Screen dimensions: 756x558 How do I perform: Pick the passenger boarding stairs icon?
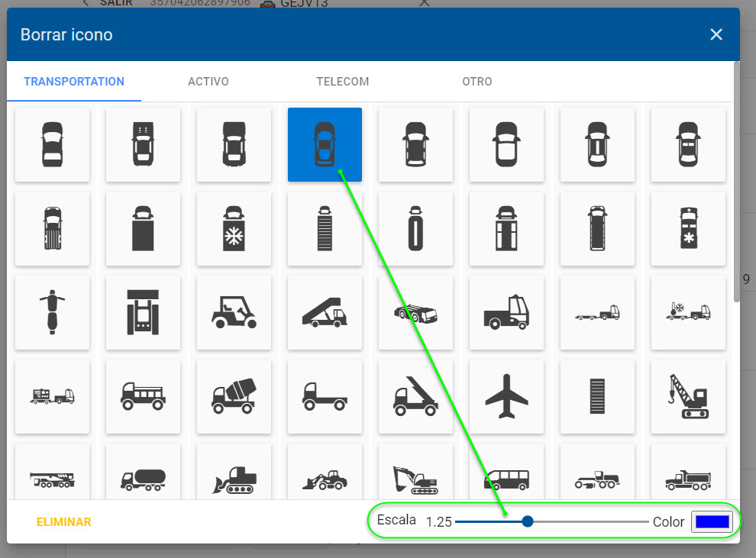(x=325, y=312)
